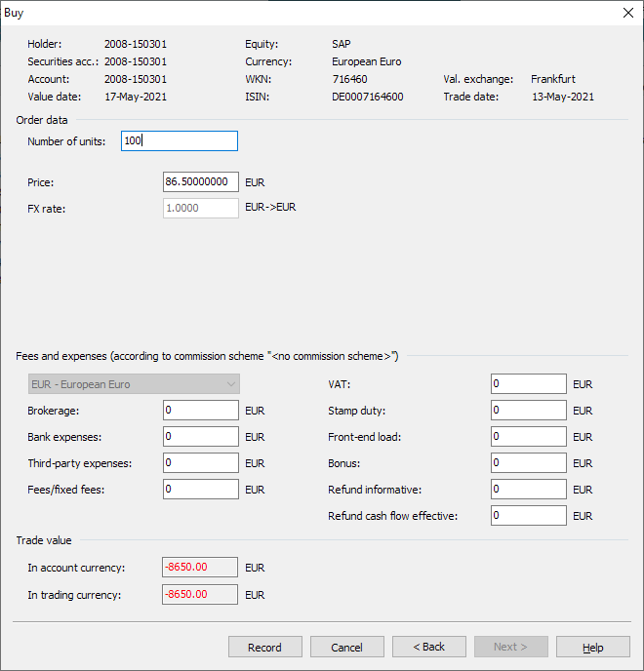Click the VAT input field
This screenshot has height=671, width=644.
click(x=528, y=384)
